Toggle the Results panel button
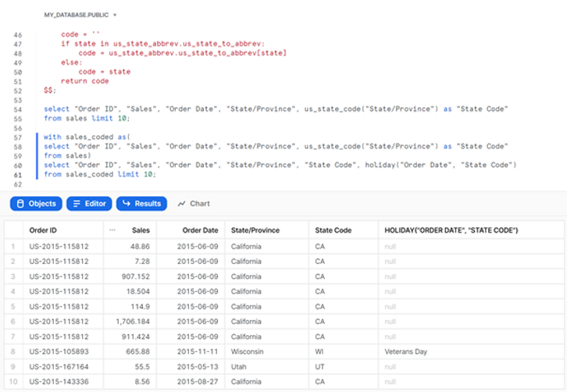 (x=141, y=204)
